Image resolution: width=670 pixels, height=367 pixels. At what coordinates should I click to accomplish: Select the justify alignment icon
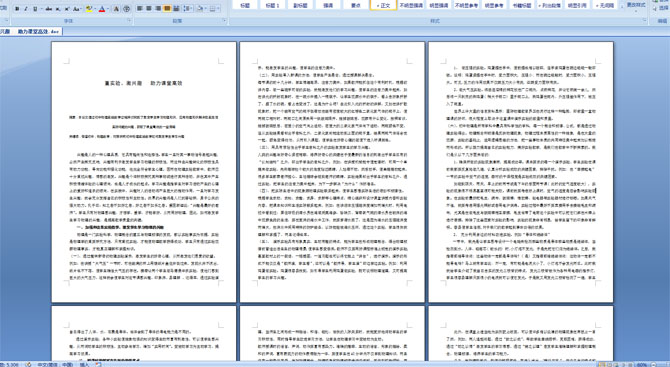(x=167, y=9)
